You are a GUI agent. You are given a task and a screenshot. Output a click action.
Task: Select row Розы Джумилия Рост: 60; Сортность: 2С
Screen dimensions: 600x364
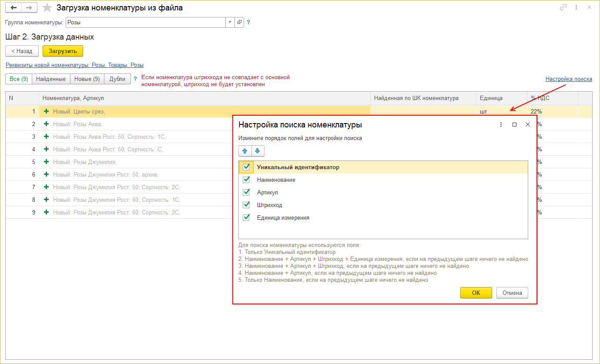pos(117,212)
